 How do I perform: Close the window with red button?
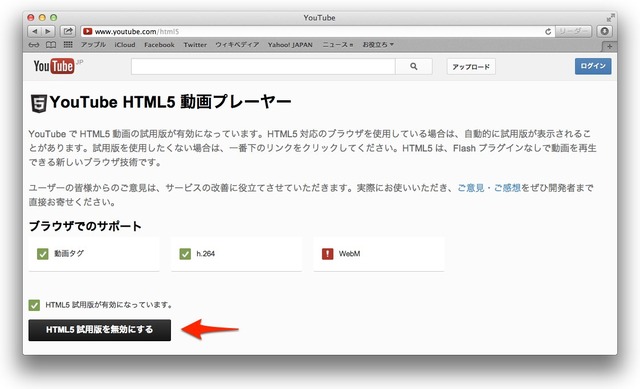[x=31, y=18]
